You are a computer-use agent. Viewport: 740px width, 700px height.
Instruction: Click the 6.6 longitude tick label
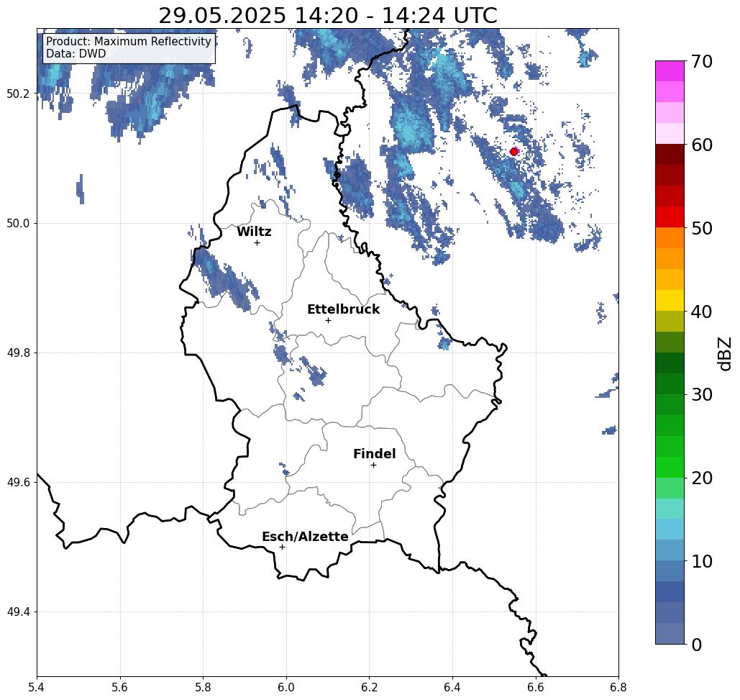536,687
